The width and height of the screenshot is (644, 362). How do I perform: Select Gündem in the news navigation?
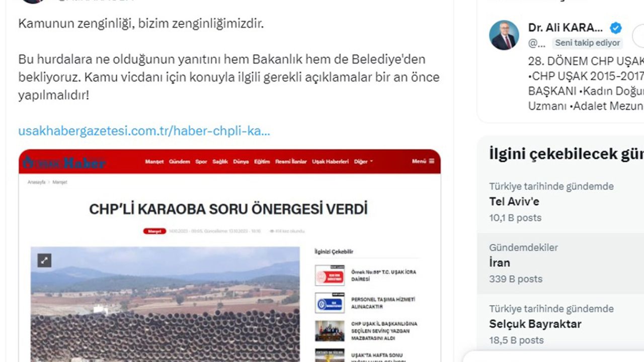tap(180, 162)
